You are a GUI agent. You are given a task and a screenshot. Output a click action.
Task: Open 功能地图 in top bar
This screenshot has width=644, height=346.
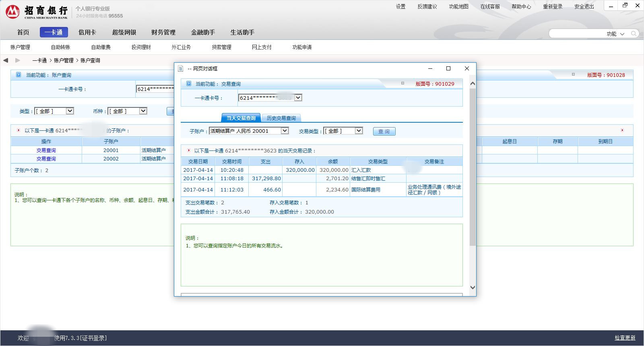click(458, 6)
